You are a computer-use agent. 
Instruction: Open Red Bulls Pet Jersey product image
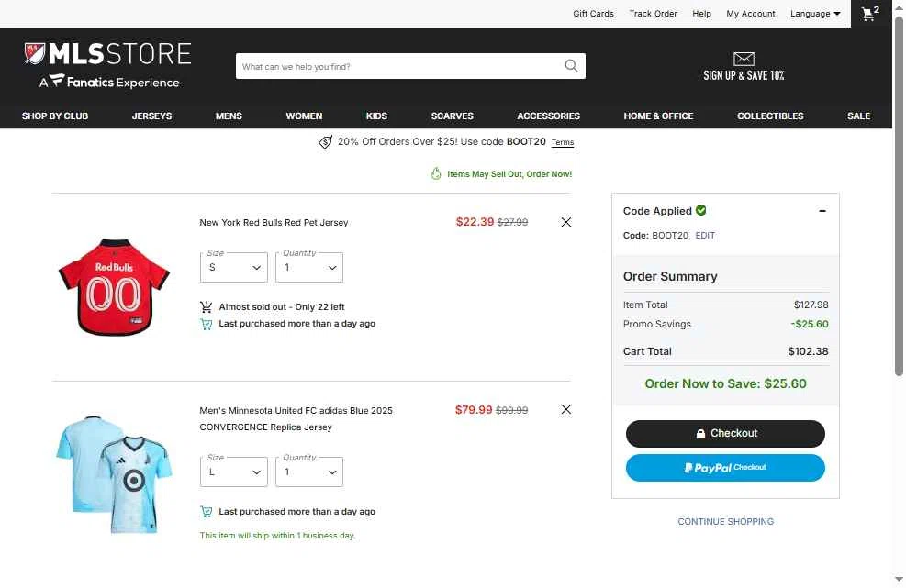click(115, 286)
